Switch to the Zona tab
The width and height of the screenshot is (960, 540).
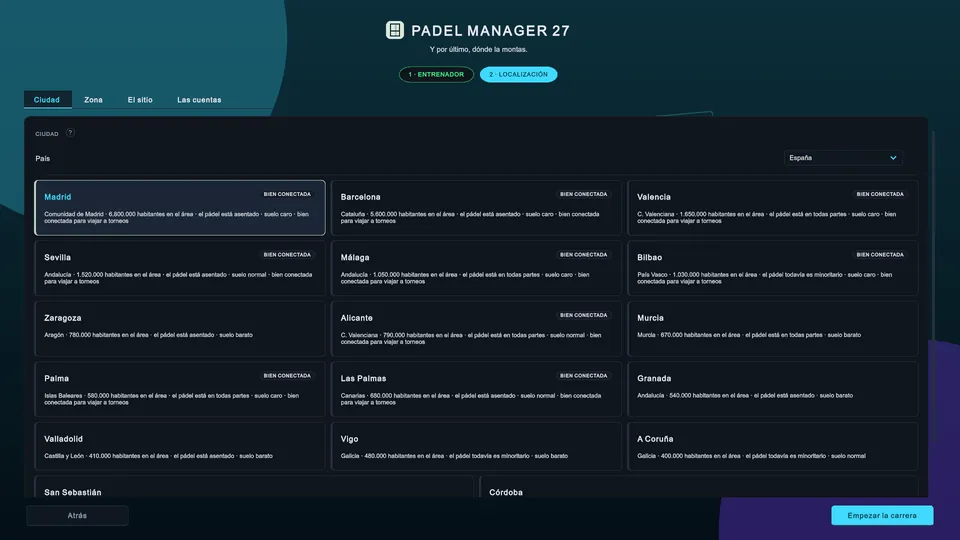click(93, 100)
